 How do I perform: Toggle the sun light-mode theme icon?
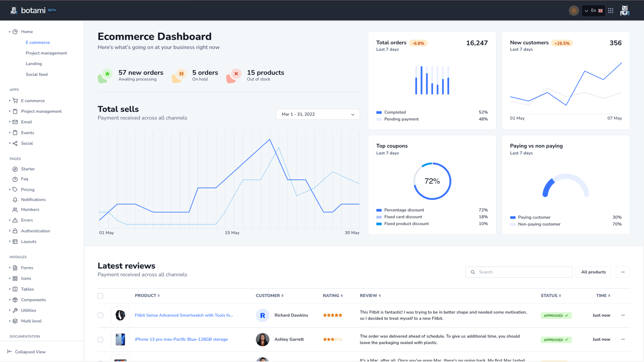point(574,11)
